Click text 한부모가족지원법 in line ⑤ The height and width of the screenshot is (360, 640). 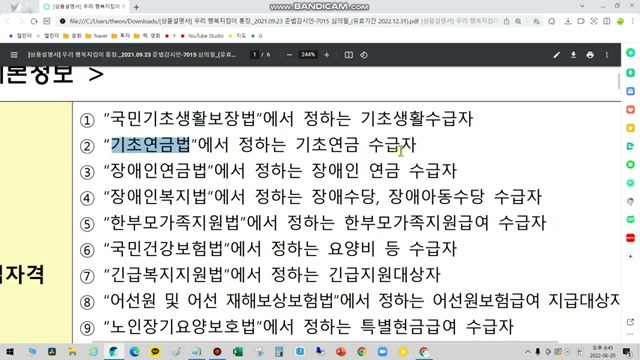tap(175, 223)
